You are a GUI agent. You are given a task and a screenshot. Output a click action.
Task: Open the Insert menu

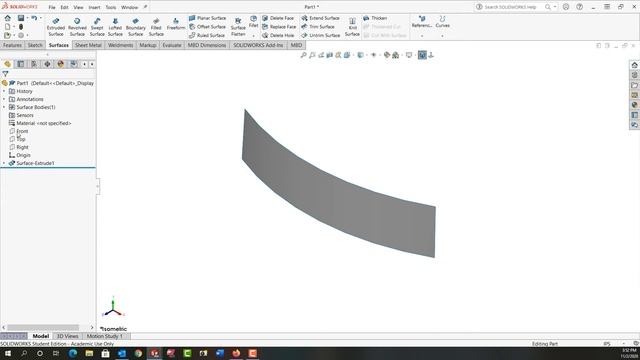click(x=94, y=7)
